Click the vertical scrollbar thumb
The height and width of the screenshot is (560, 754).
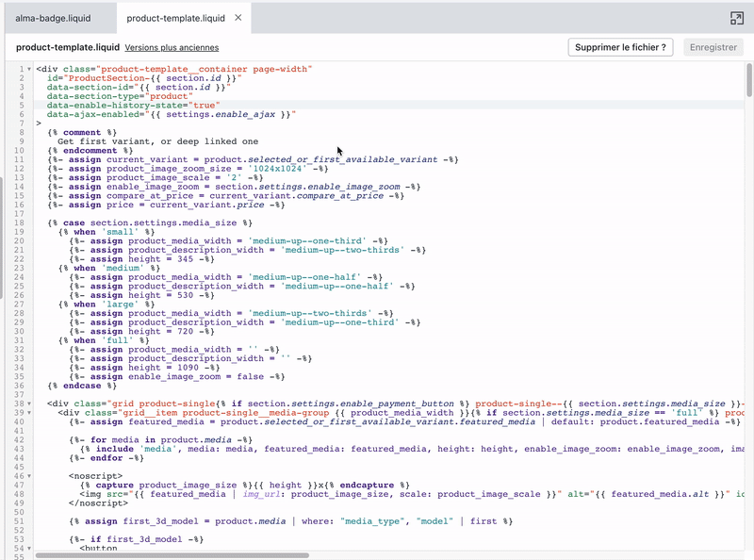pos(749,80)
